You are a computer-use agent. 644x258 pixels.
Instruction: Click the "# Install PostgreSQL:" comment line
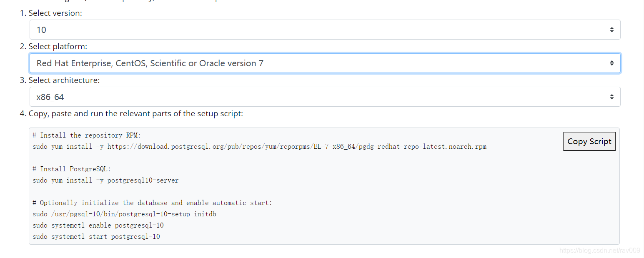[72, 169]
